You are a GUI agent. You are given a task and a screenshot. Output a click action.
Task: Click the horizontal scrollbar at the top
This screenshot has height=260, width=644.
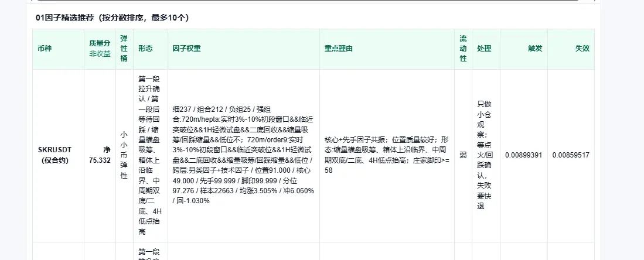308,1
